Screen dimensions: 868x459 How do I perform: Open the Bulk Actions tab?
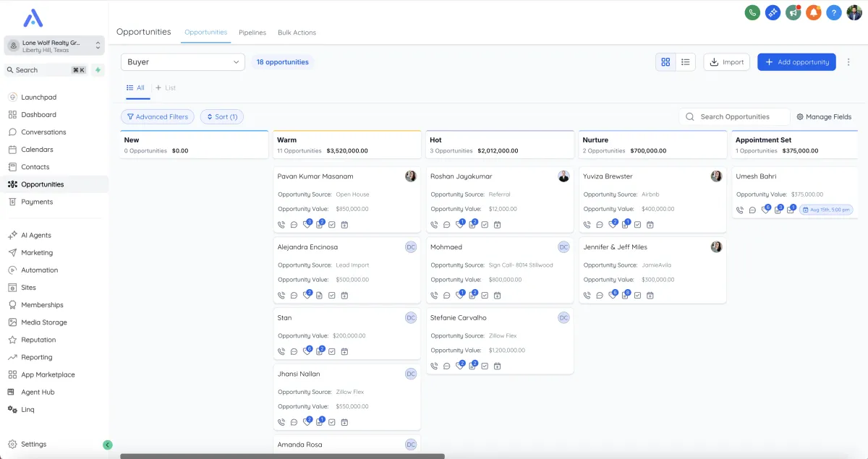[x=297, y=33]
